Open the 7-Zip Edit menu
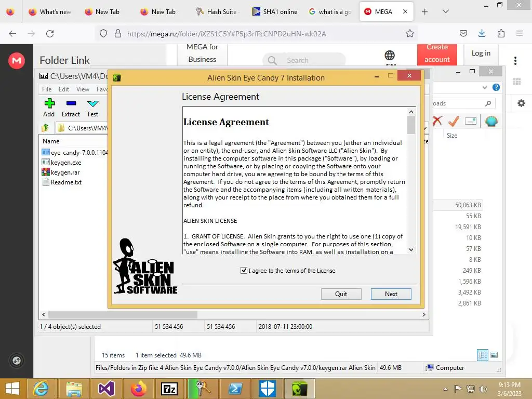Screen dimensions: 532x399 [64, 89]
